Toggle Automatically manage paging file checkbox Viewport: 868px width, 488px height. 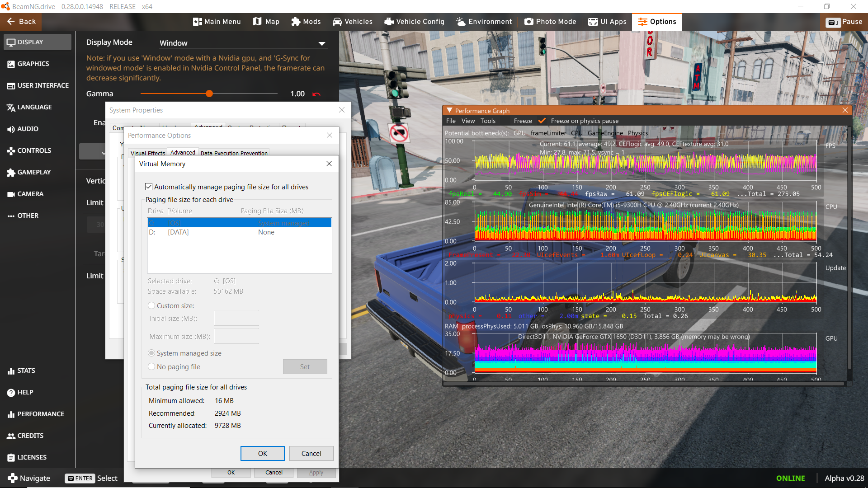click(x=149, y=187)
